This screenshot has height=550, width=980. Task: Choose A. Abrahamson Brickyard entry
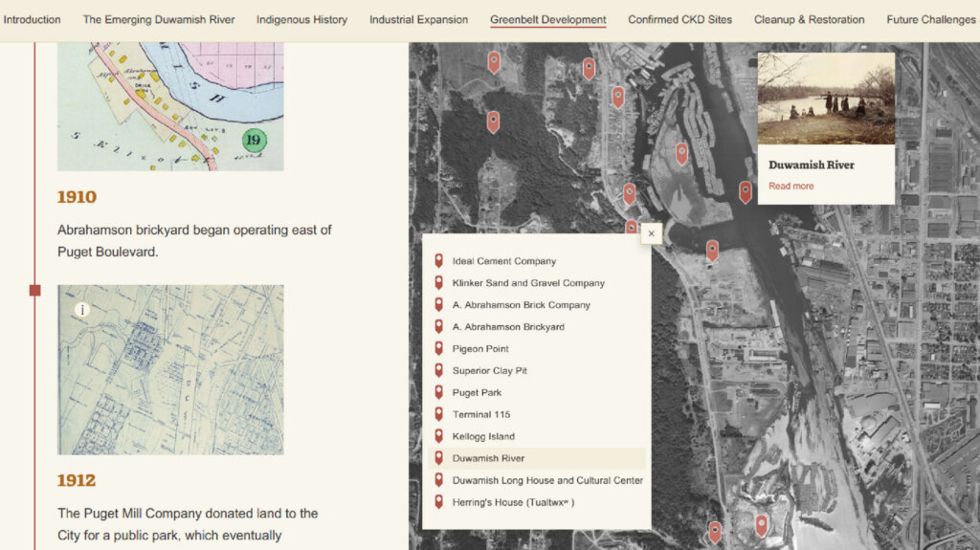[508, 327]
